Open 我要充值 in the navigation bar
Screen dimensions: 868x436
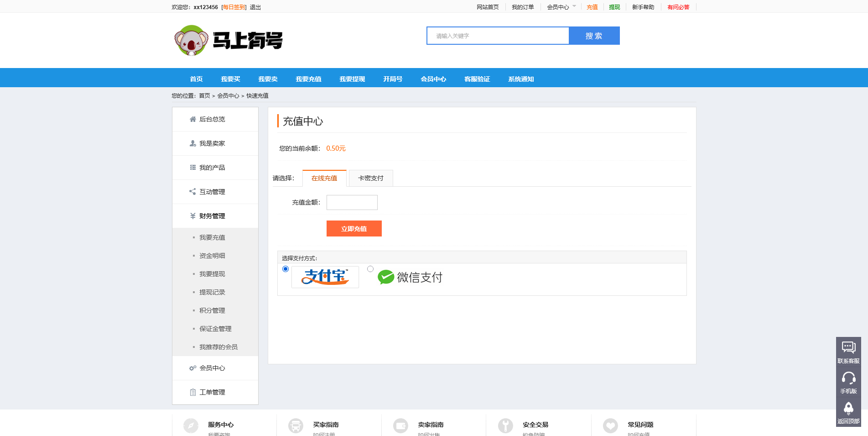(308, 79)
